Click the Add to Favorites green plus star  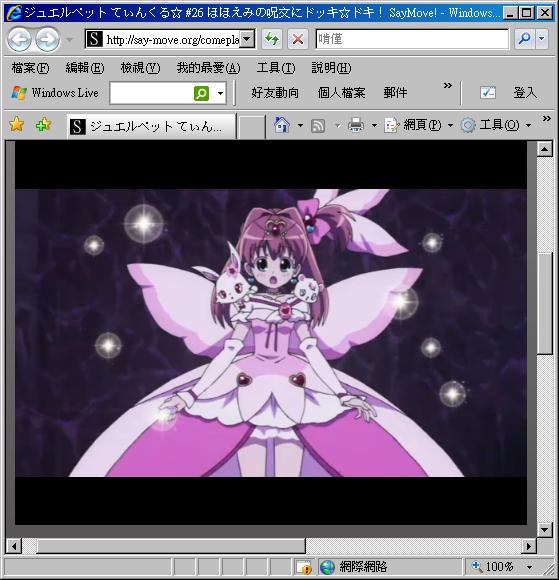pos(43,124)
